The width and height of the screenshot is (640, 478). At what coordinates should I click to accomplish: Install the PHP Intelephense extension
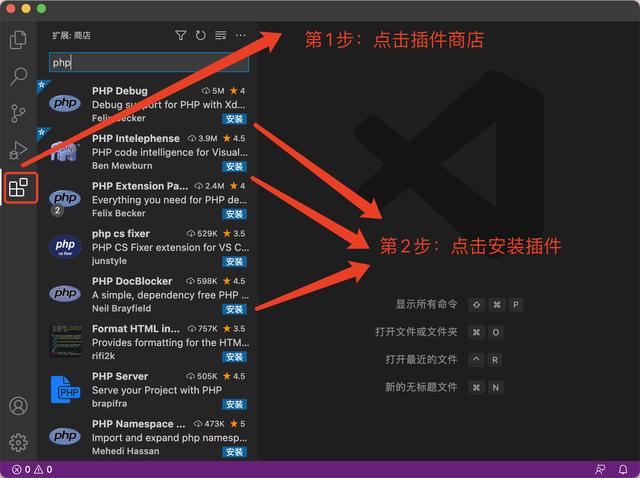(234, 166)
